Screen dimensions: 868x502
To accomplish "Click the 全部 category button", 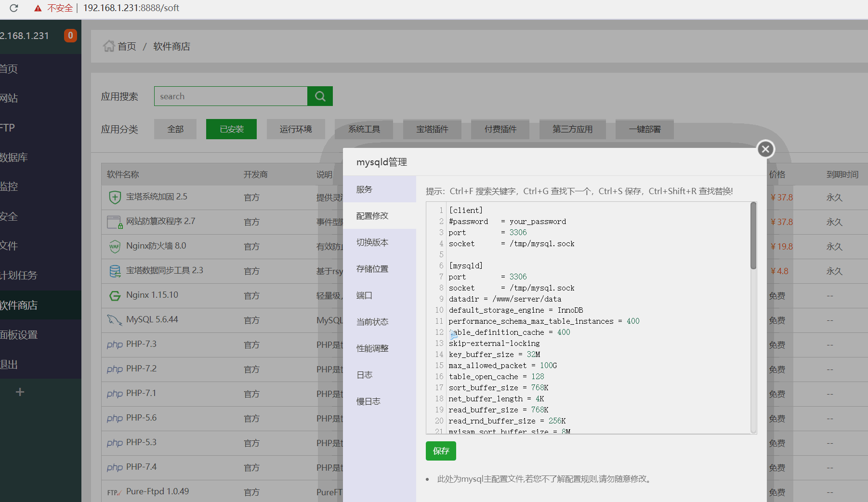I will click(x=175, y=129).
